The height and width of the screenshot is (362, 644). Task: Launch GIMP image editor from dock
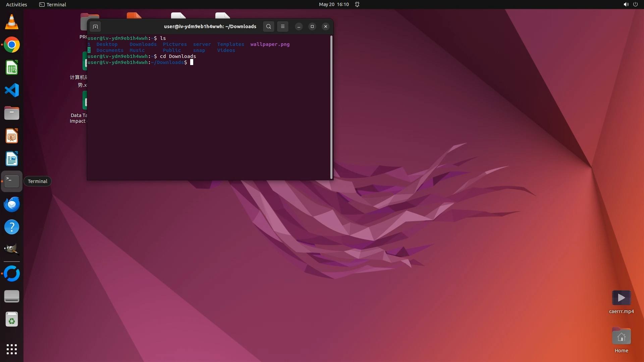[x=12, y=249]
